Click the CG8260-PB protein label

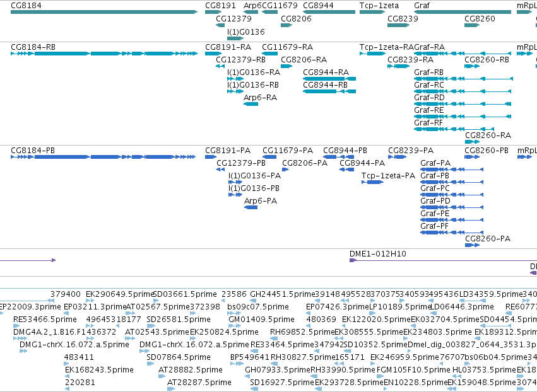point(487,151)
